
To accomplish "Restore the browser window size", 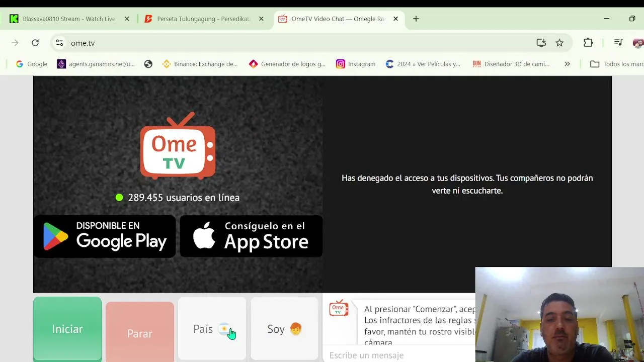I will click(632, 19).
